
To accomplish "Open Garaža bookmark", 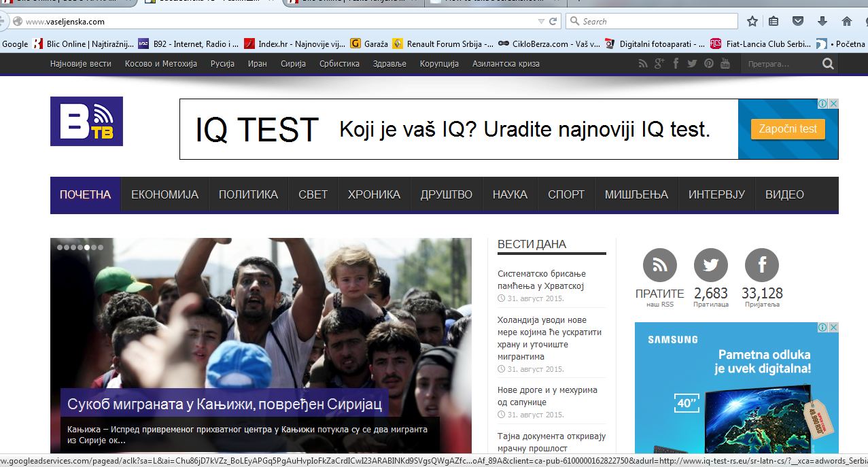I will tap(369, 44).
